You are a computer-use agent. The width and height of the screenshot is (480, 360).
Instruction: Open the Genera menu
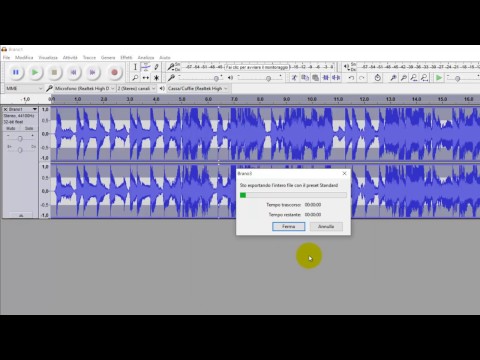tap(108, 58)
